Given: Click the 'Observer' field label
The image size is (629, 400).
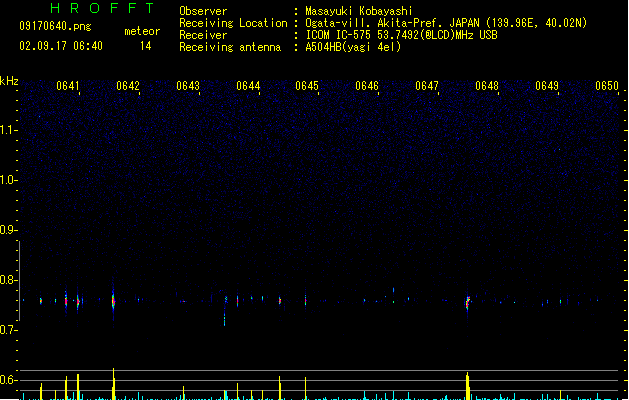Looking at the screenshot, I should [203, 11].
